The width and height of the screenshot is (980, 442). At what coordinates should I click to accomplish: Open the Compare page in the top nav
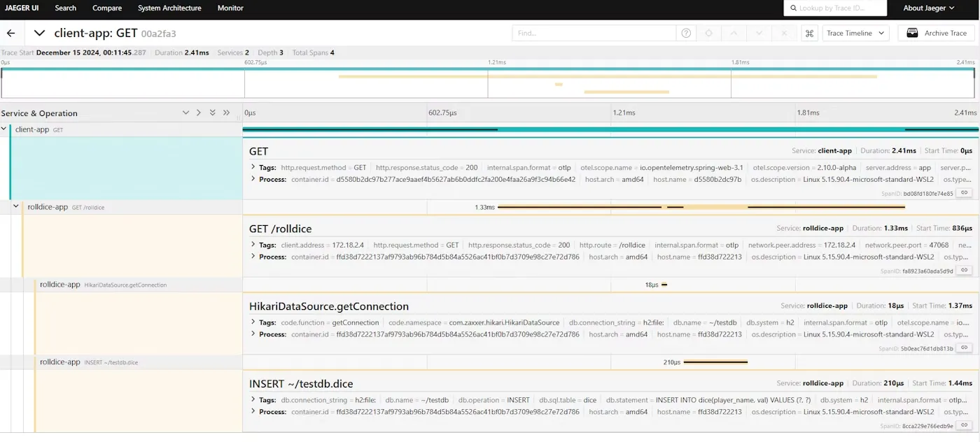107,8
